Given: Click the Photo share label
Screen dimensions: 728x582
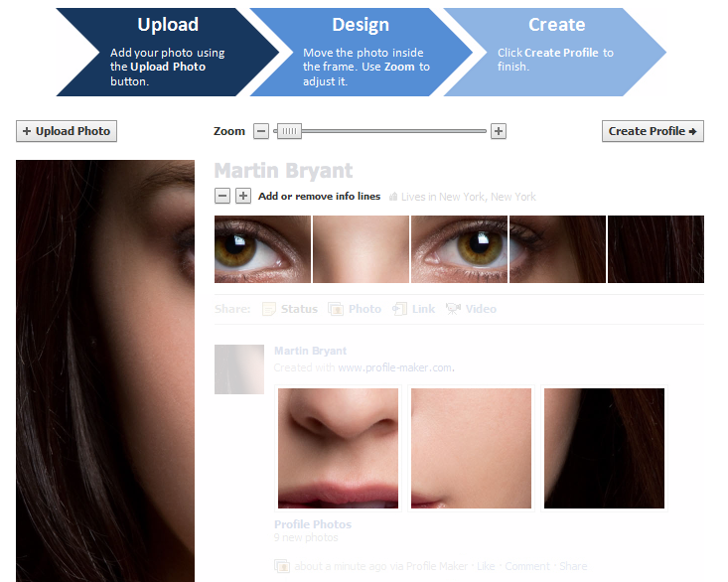Looking at the screenshot, I should click(x=364, y=309).
